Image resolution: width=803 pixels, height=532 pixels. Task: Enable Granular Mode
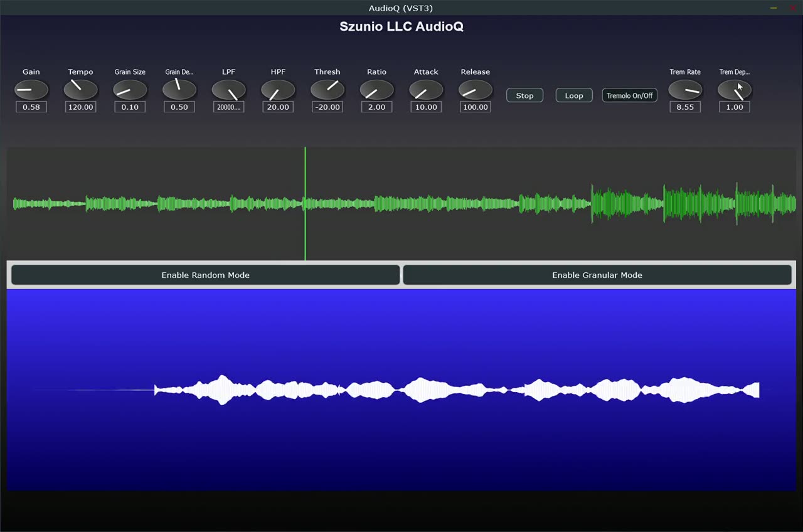[x=597, y=275]
